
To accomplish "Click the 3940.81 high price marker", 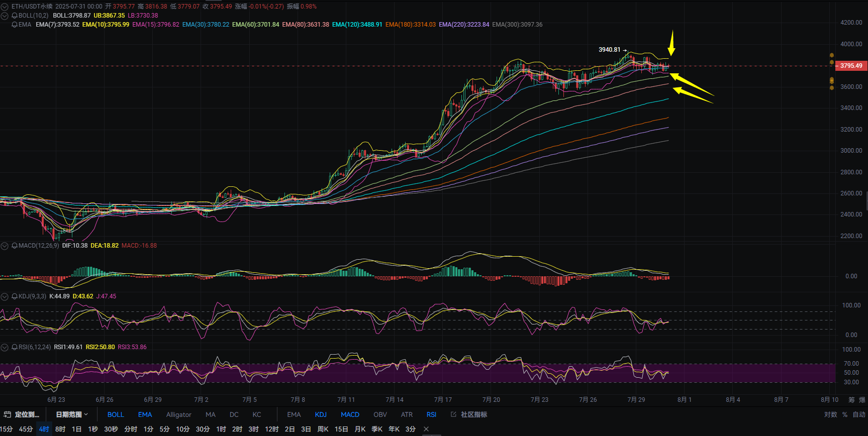I will click(x=609, y=50).
